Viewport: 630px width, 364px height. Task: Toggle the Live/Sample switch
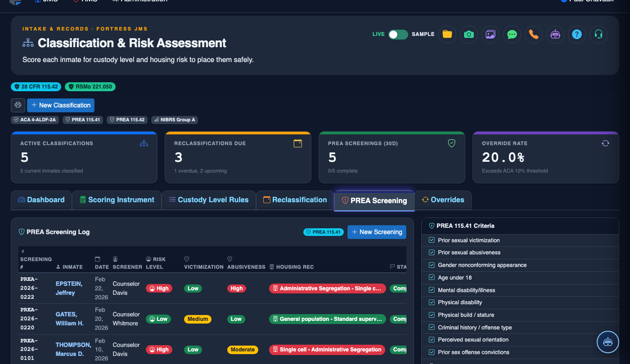coord(398,35)
